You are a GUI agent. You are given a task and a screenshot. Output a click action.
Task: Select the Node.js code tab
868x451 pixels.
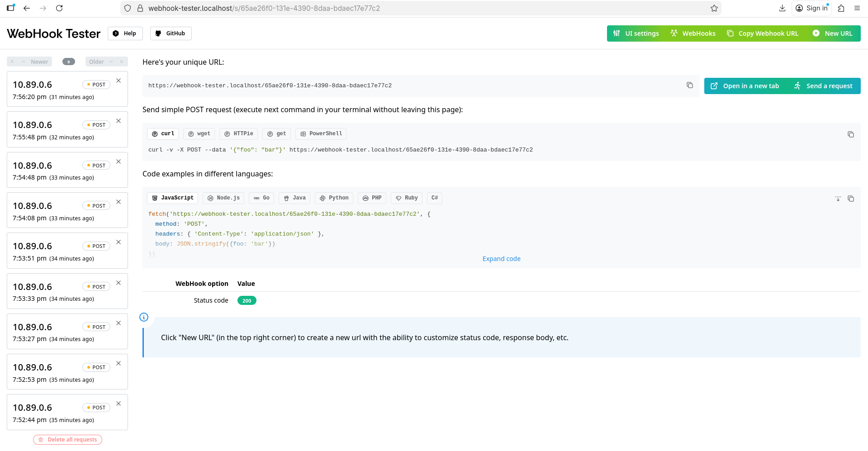point(223,198)
